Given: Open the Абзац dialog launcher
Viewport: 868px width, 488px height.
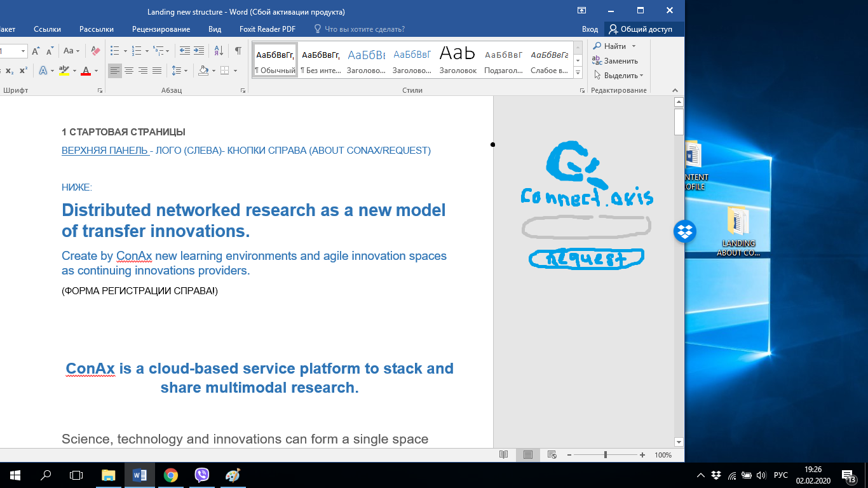Looking at the screenshot, I should coord(243,91).
